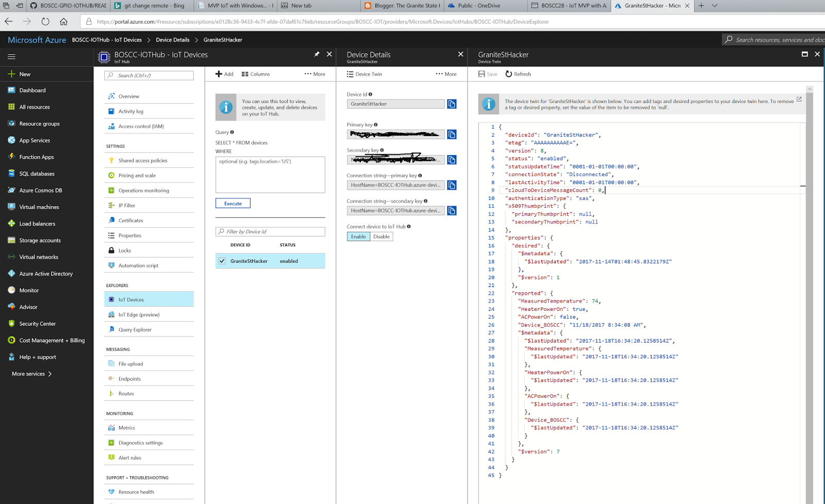Open Azure Cosmos DB from sidebar
Screen dimensions: 825x504
click(40, 190)
